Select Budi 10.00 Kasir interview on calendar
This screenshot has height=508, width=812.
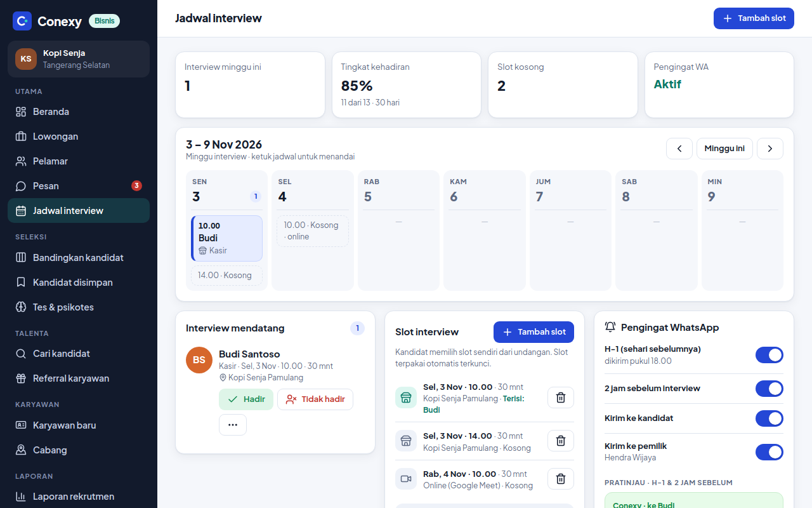click(x=227, y=238)
